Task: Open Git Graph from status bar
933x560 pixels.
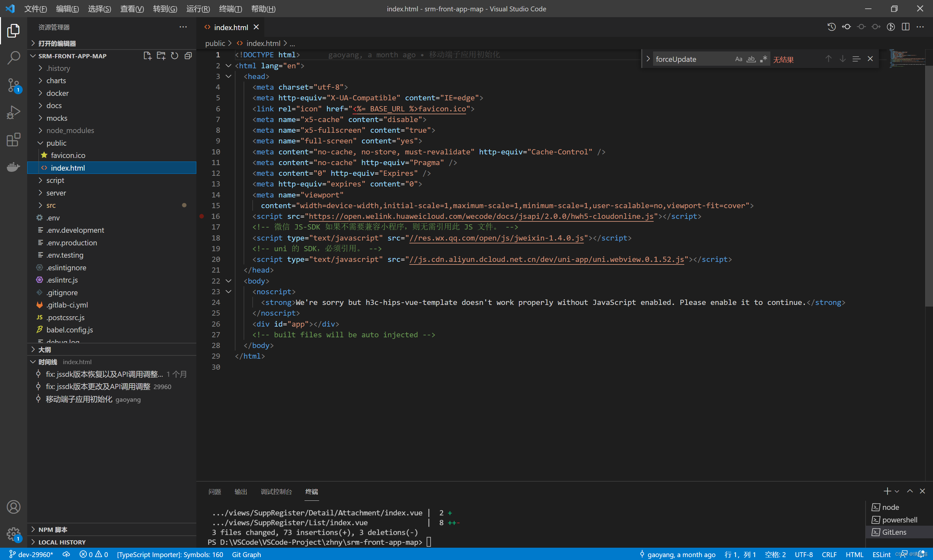Action: pos(246,554)
